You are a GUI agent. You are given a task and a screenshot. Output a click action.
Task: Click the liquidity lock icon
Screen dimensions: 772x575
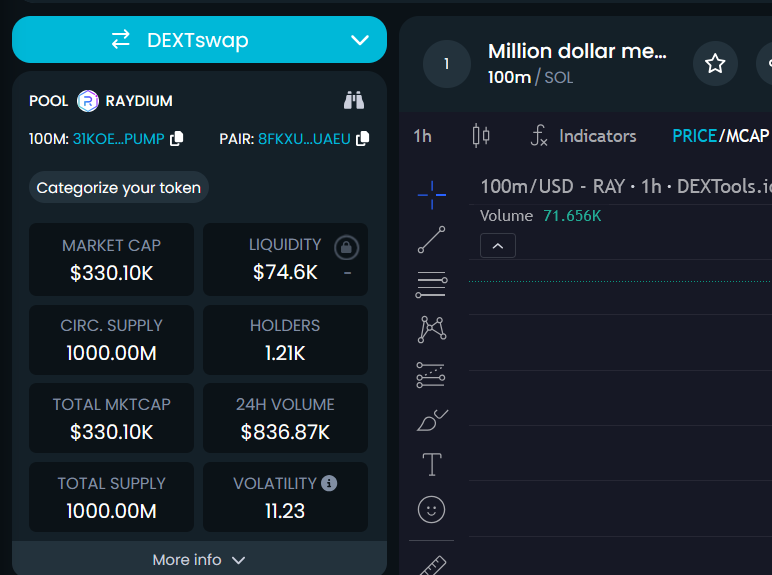[346, 247]
